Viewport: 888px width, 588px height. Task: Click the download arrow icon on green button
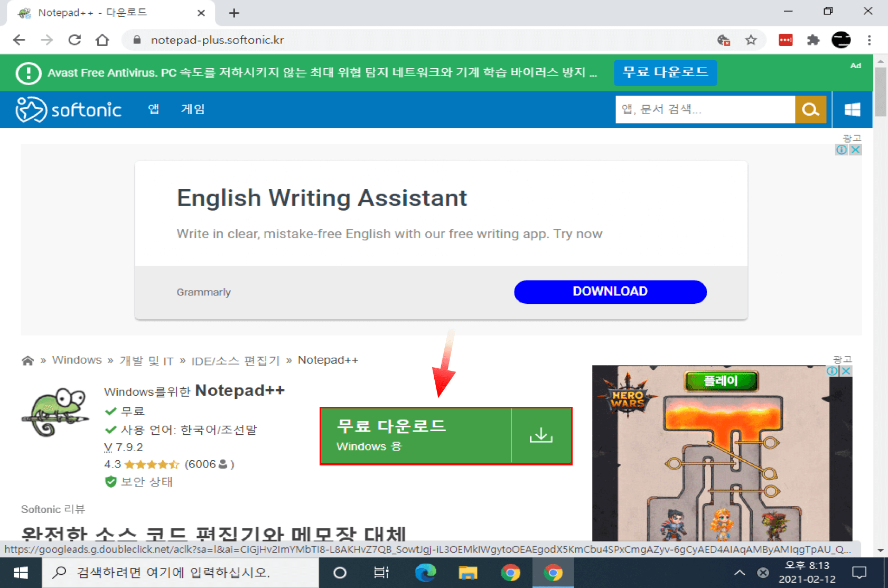[x=541, y=436]
